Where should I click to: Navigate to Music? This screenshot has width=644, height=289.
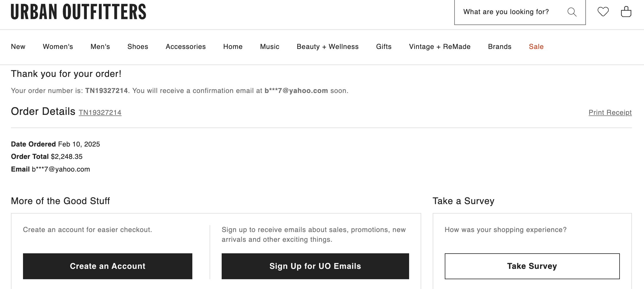pos(270,47)
